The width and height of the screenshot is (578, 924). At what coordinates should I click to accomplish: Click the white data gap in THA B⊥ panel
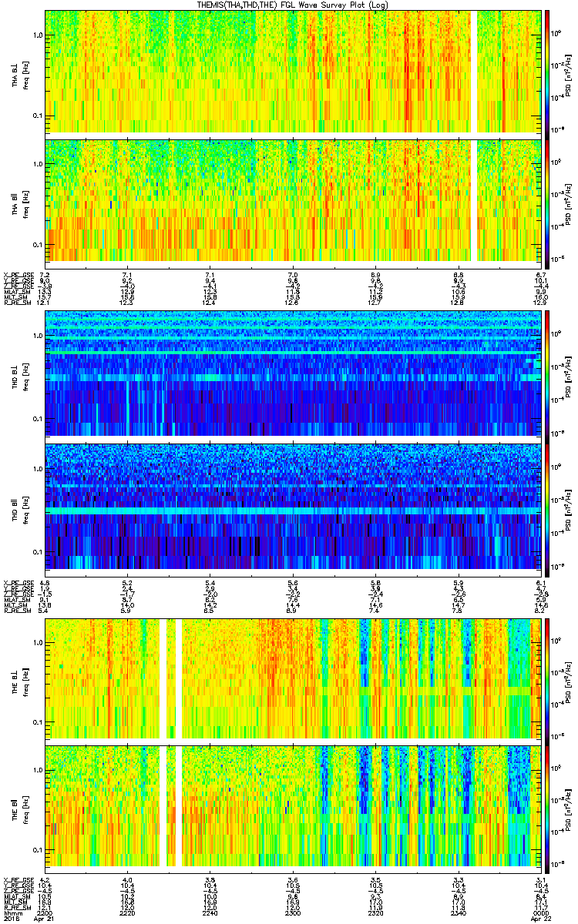(473, 71)
